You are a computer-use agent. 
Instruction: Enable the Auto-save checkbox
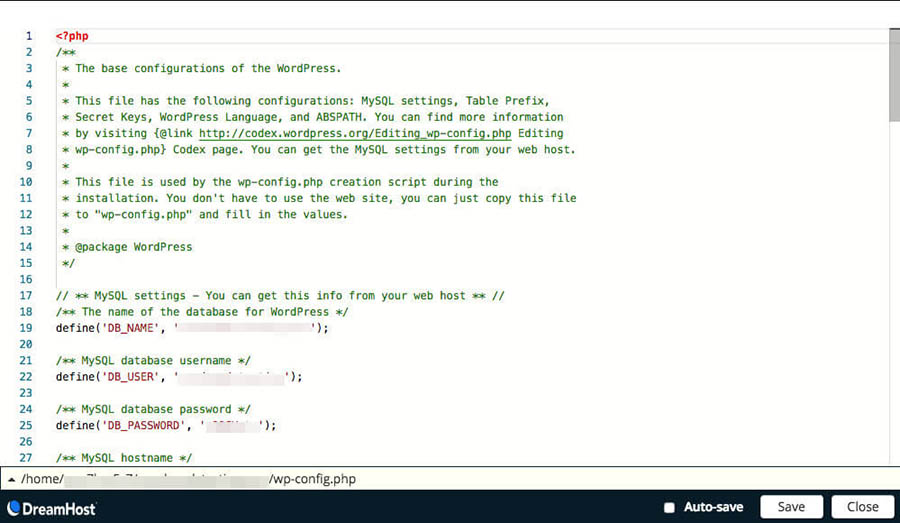pos(670,507)
